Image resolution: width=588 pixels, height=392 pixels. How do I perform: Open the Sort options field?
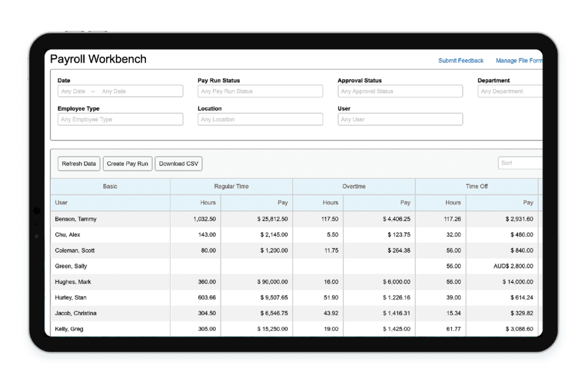pyautogui.click(x=520, y=162)
